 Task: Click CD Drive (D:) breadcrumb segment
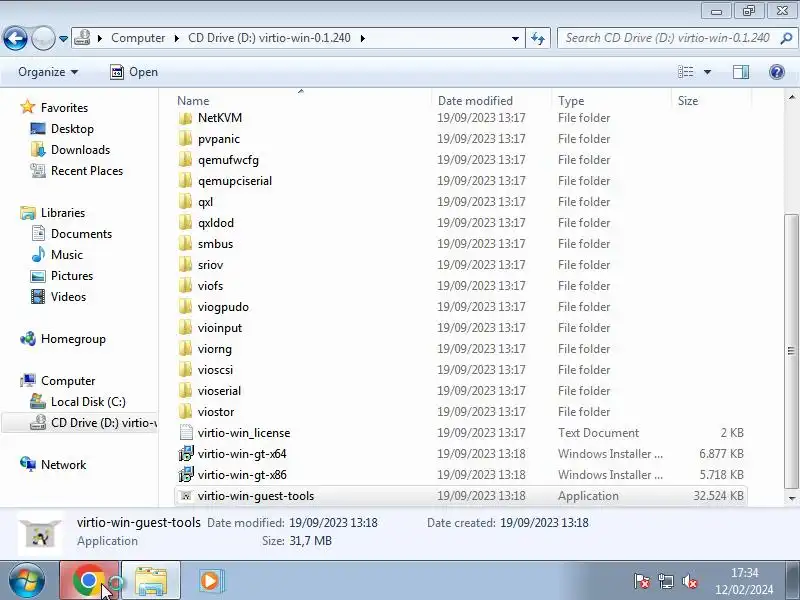[269, 38]
